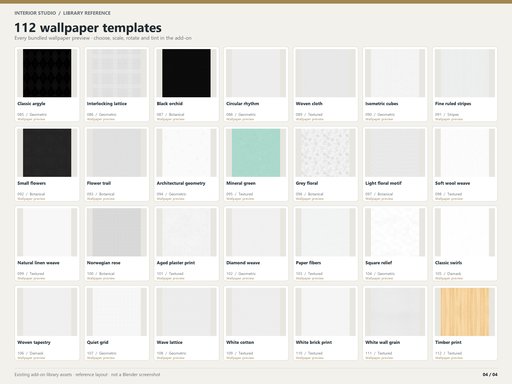Click the "Quiet grid" title text

98,342
